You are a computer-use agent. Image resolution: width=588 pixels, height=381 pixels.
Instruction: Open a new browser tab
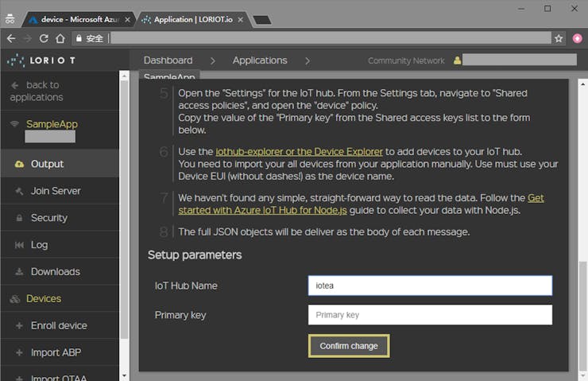point(262,20)
